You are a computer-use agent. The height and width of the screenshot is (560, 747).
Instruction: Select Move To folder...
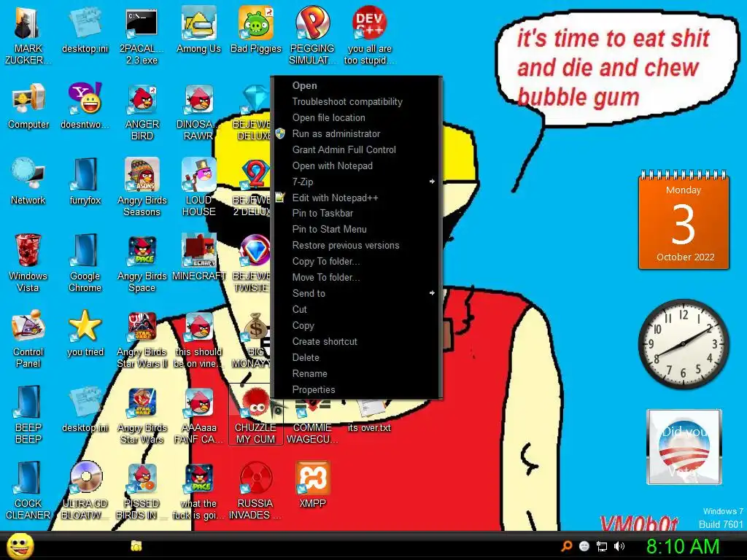pos(356,277)
